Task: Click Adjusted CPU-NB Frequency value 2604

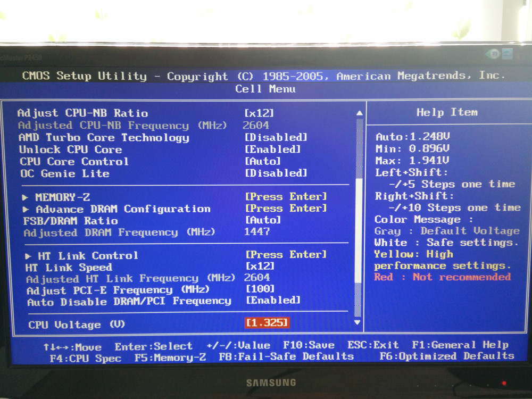Action: [255, 125]
